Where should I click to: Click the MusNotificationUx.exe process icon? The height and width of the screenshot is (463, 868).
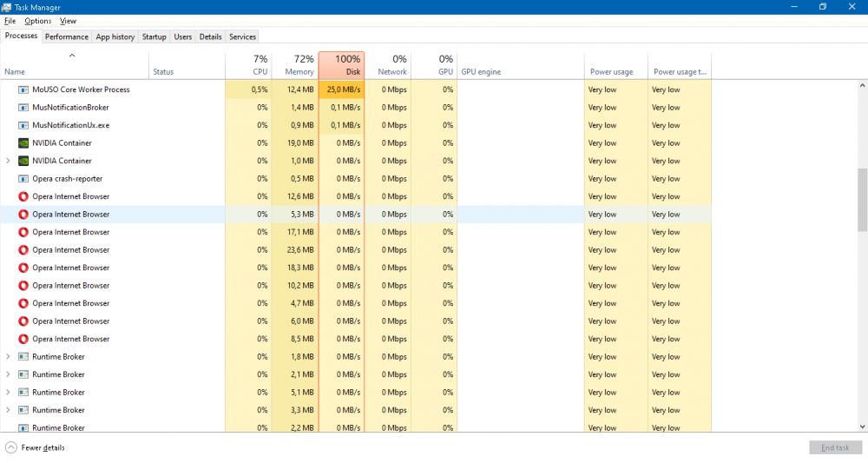[23, 125]
